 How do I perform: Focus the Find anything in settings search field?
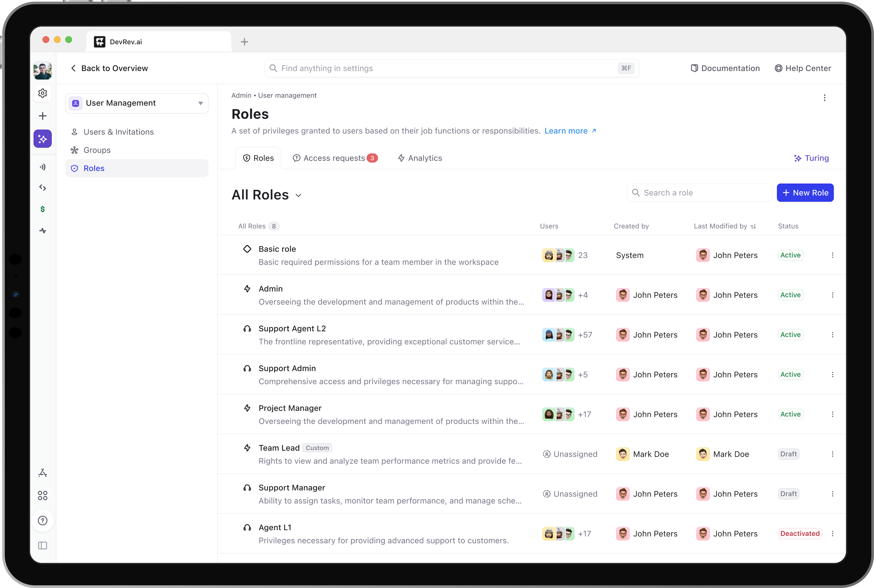(x=452, y=68)
